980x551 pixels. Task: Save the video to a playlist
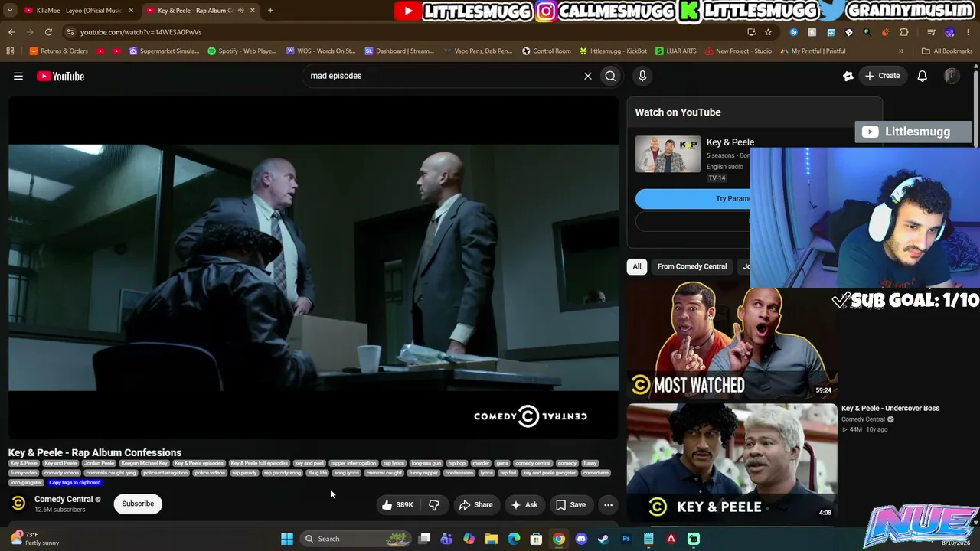pos(570,504)
